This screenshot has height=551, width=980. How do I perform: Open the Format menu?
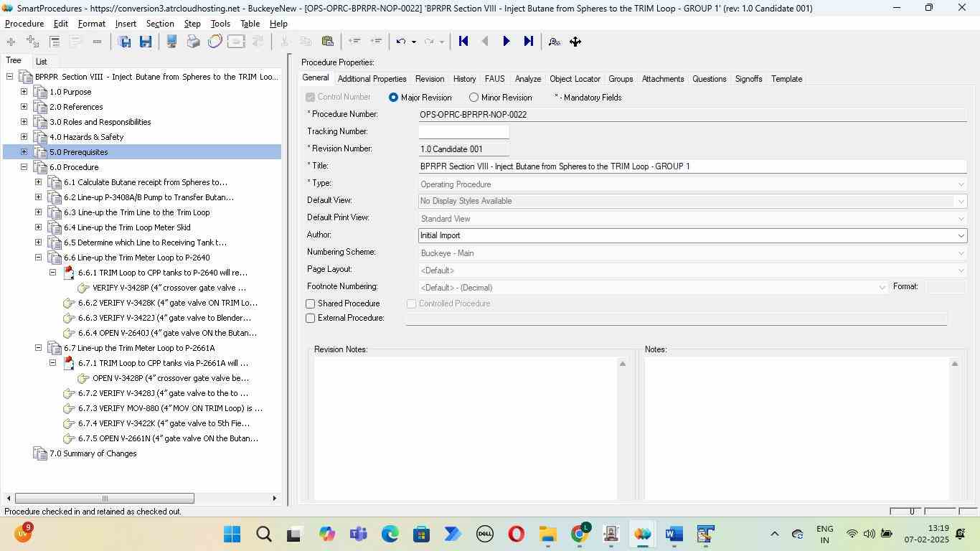coord(91,24)
